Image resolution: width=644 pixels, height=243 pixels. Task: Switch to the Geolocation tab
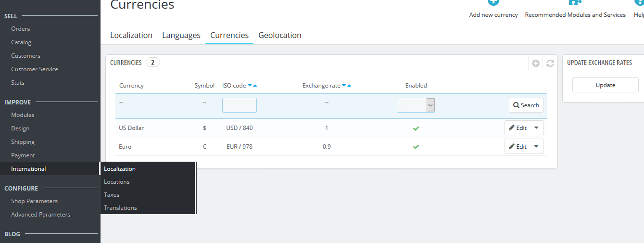coord(279,35)
